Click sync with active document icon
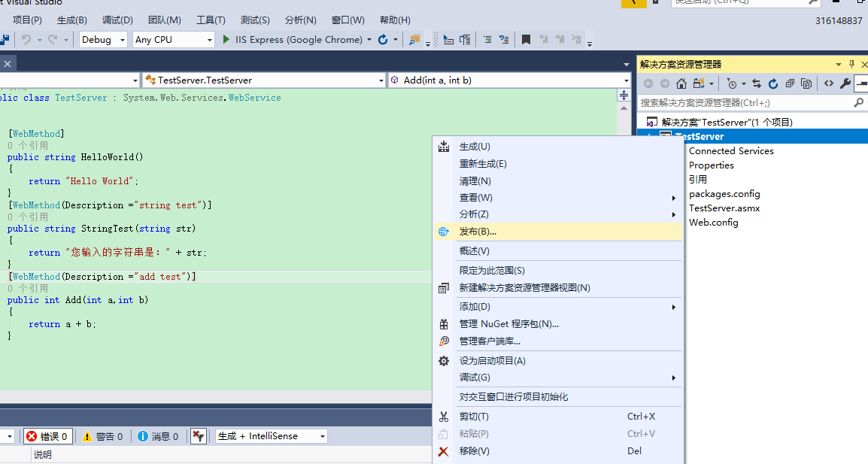 coord(757,83)
